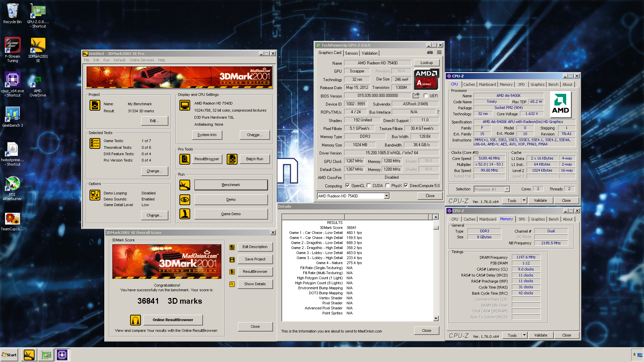This screenshot has height=362, width=644.
Task: Click the CPU-Z taskbar button
Action: tap(62, 355)
